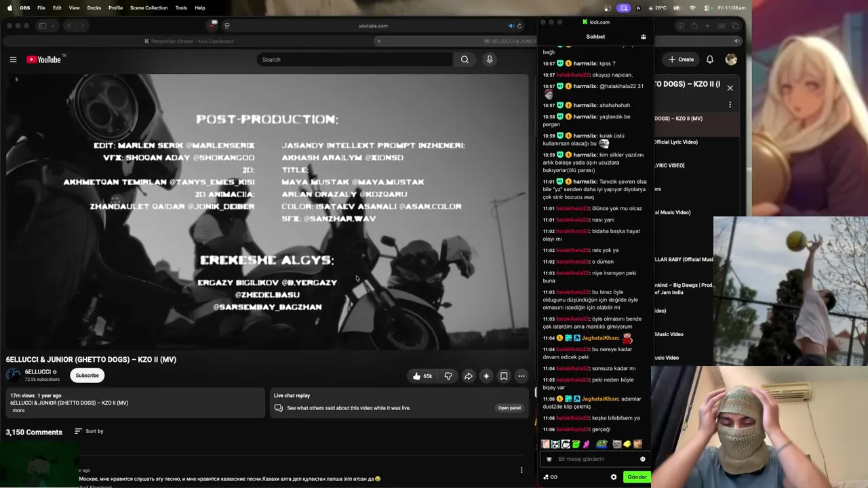Click the Safari sidebar toggle button

[42, 26]
